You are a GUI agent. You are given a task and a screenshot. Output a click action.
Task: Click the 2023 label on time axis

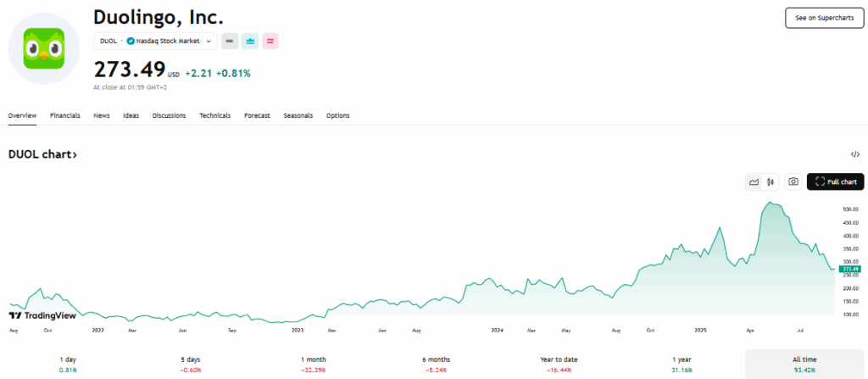(x=298, y=330)
